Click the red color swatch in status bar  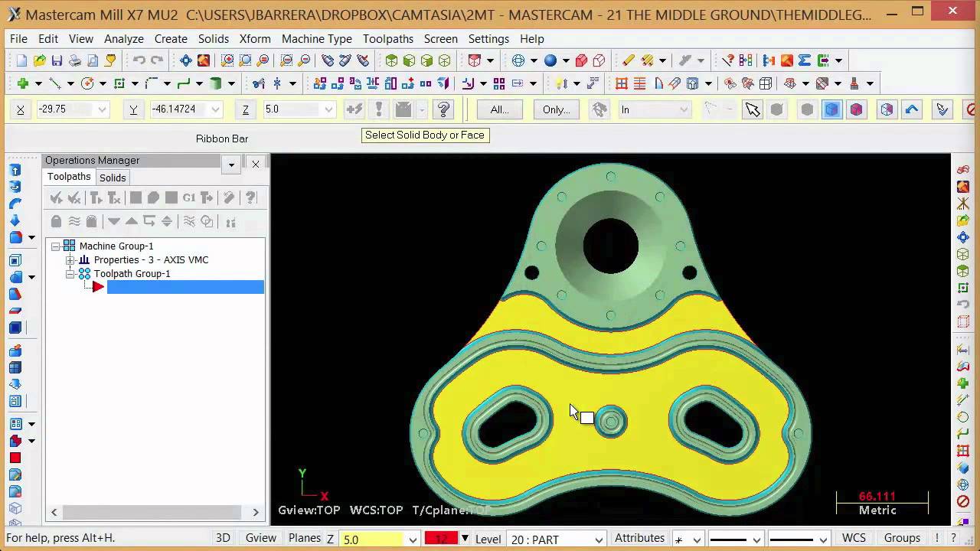pyautogui.click(x=441, y=538)
